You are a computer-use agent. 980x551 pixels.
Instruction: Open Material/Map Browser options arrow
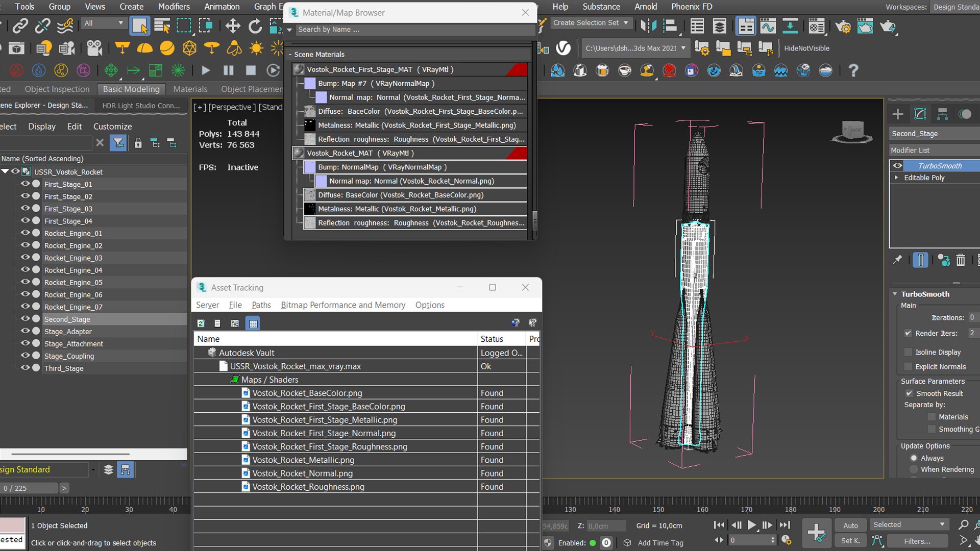(x=289, y=30)
